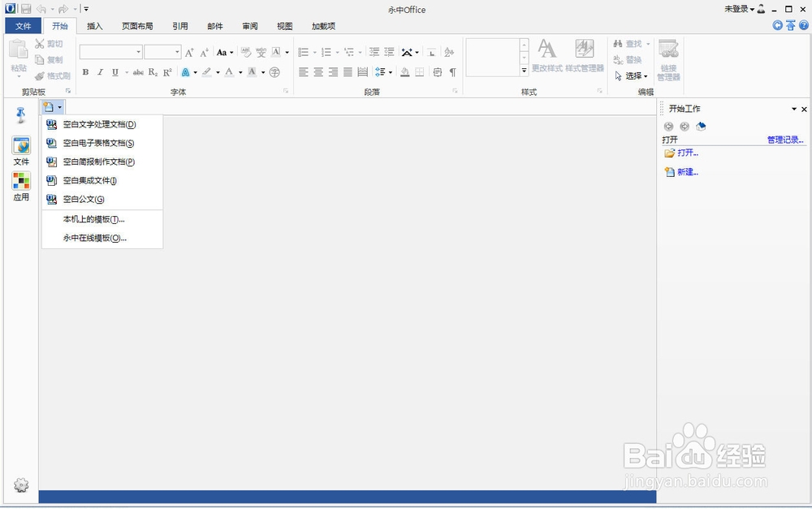The image size is (812, 509).
Task: Switch to the 引用 tab
Action: pyautogui.click(x=180, y=26)
